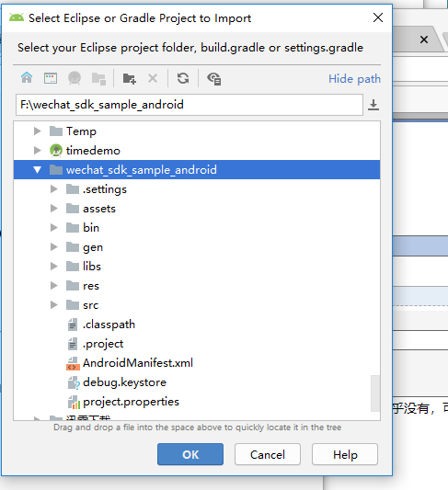The width and height of the screenshot is (448, 490).
Task: Click the Desktop directory toolbar icon
Action: 51,78
